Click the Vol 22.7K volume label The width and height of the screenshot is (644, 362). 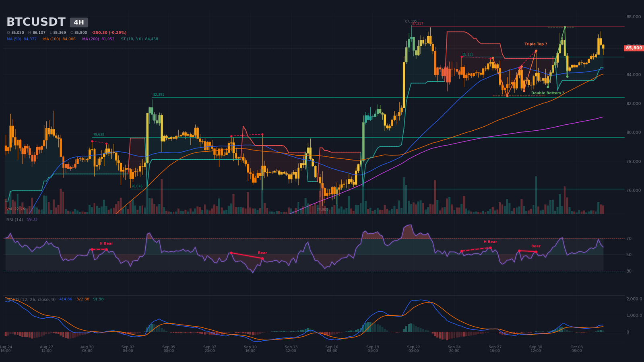(x=16, y=209)
